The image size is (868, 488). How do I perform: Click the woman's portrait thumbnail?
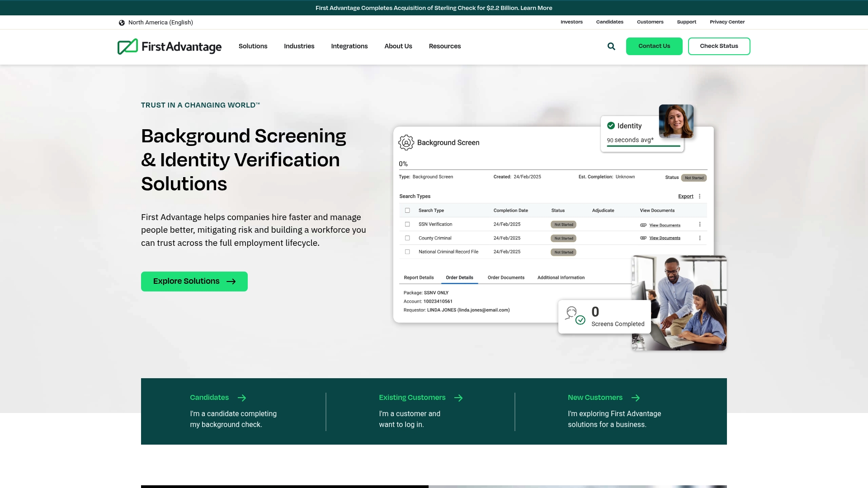(676, 121)
